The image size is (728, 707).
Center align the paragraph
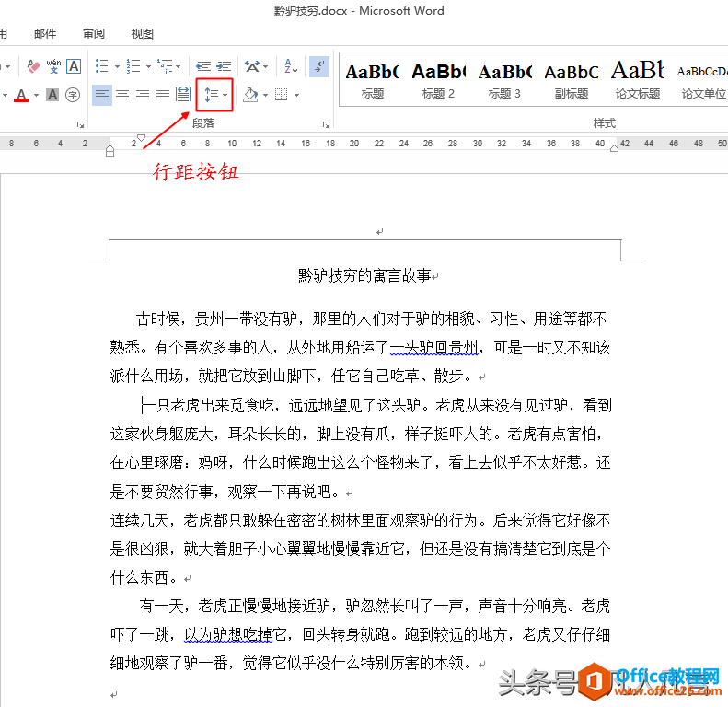[122, 95]
